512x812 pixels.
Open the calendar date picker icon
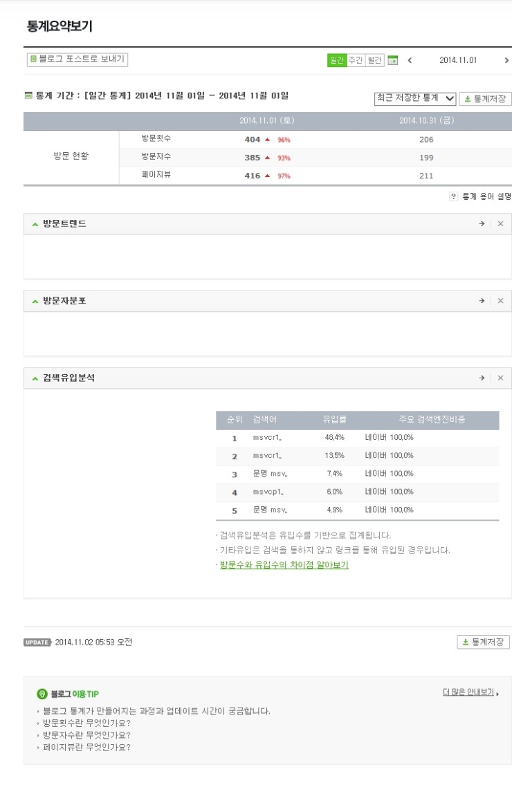[393, 61]
